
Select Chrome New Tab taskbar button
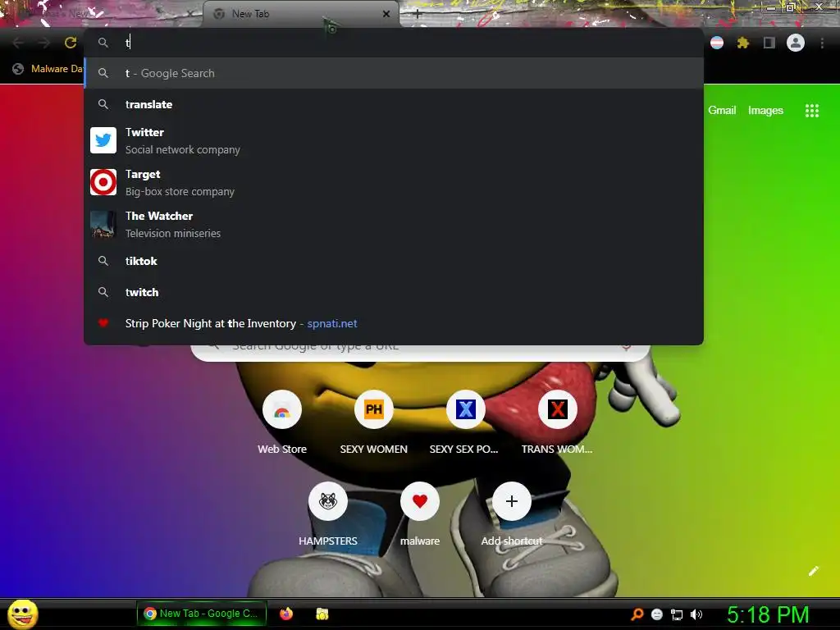tap(202, 614)
